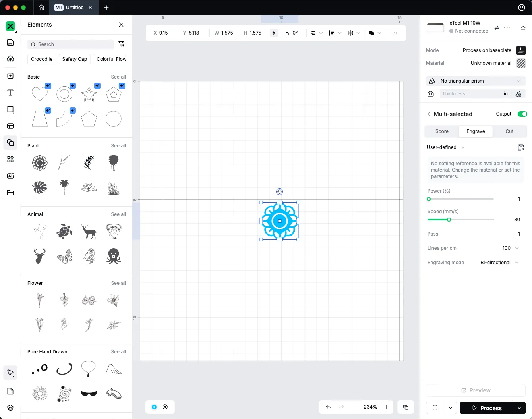Toggle the aspect ratio lock icon
Image resolution: width=532 pixels, height=419 pixels.
tap(274, 33)
